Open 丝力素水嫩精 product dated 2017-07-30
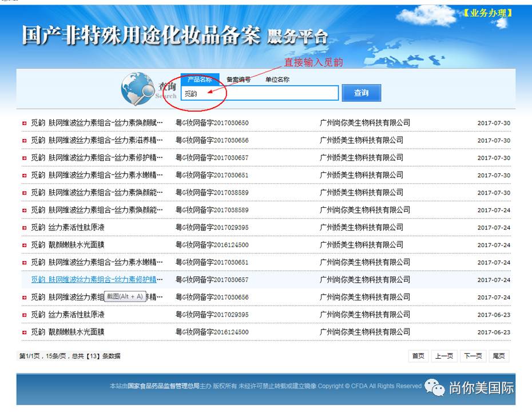The image size is (532, 412). point(97,175)
